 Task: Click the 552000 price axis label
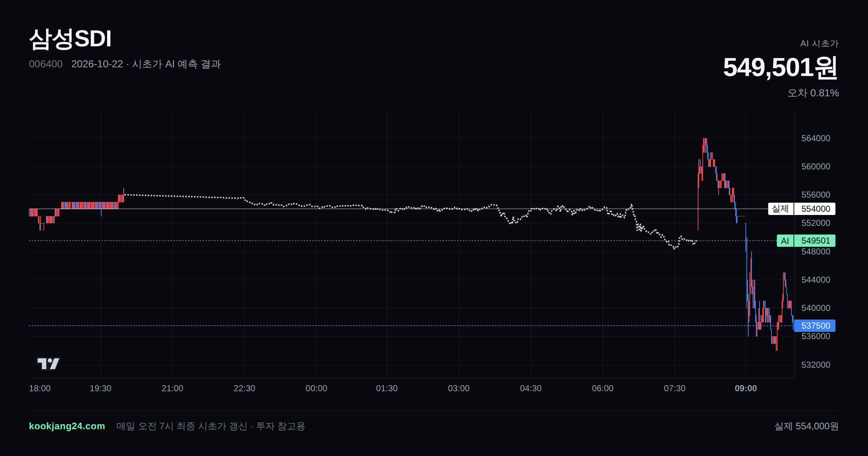[816, 223]
